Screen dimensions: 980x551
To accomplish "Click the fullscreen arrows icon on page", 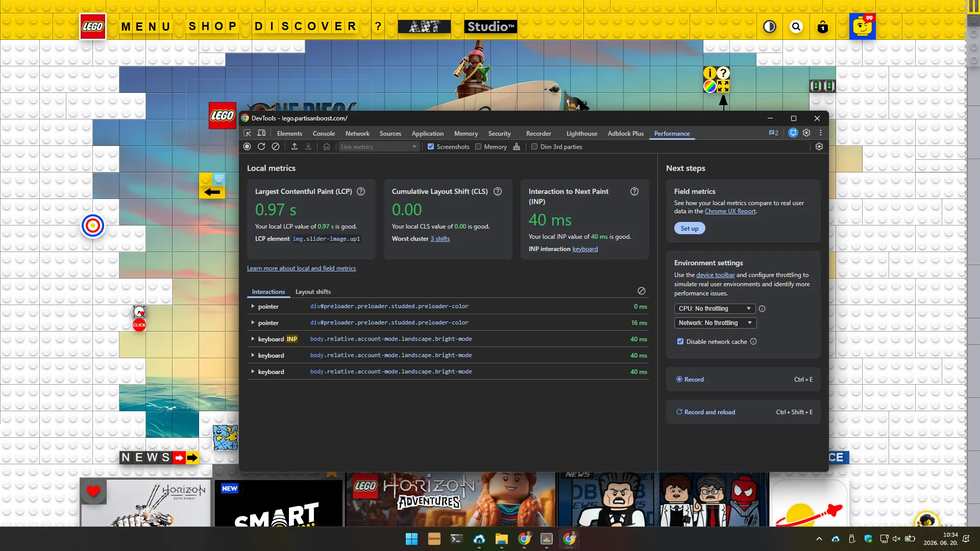I will pos(723,86).
